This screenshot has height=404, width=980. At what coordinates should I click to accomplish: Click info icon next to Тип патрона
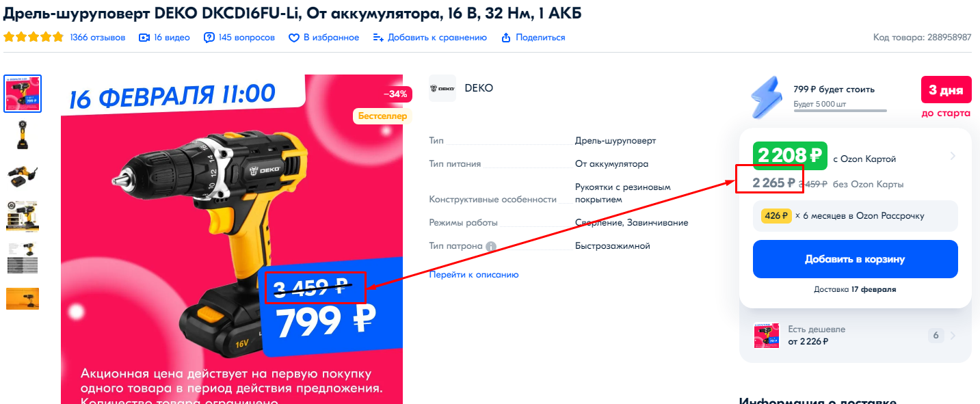(x=490, y=246)
